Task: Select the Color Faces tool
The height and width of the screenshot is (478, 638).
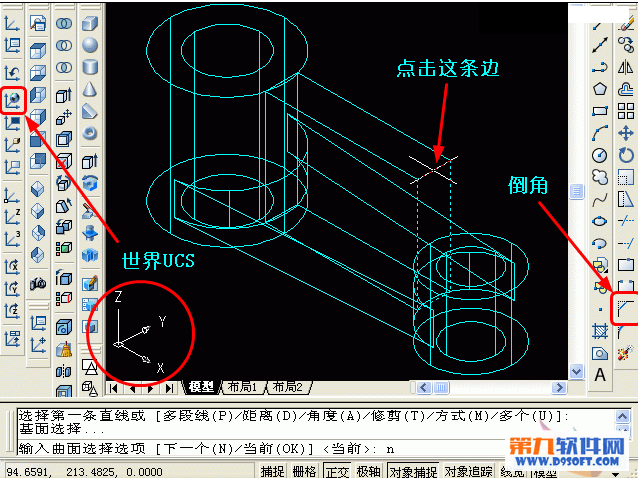Action: pyautogui.click(x=64, y=248)
